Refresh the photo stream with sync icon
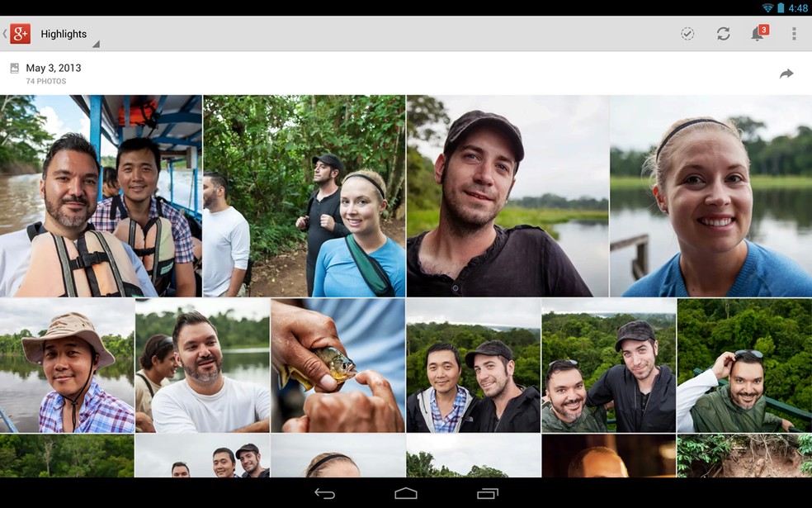812x508 pixels. pos(725,33)
